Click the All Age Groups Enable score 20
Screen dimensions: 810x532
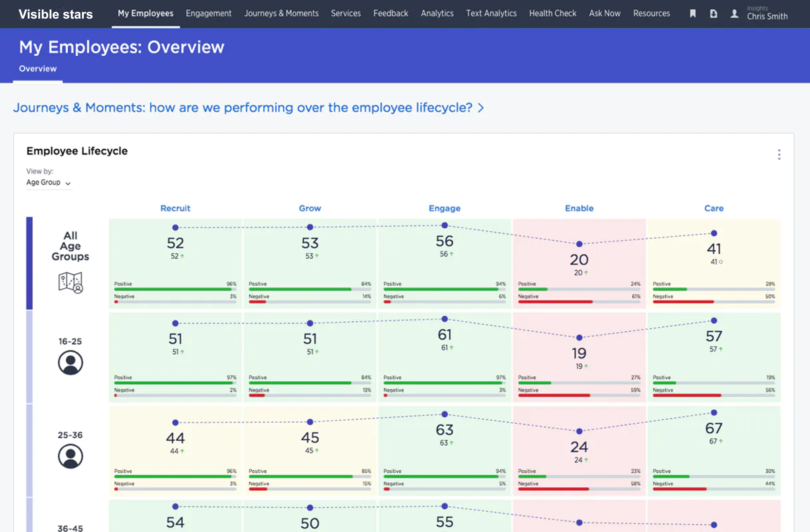pyautogui.click(x=579, y=260)
